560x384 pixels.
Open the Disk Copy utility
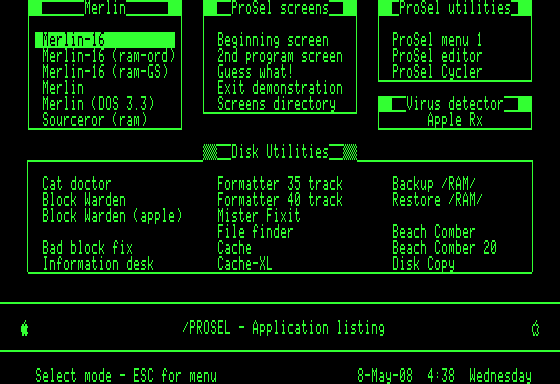point(423,264)
